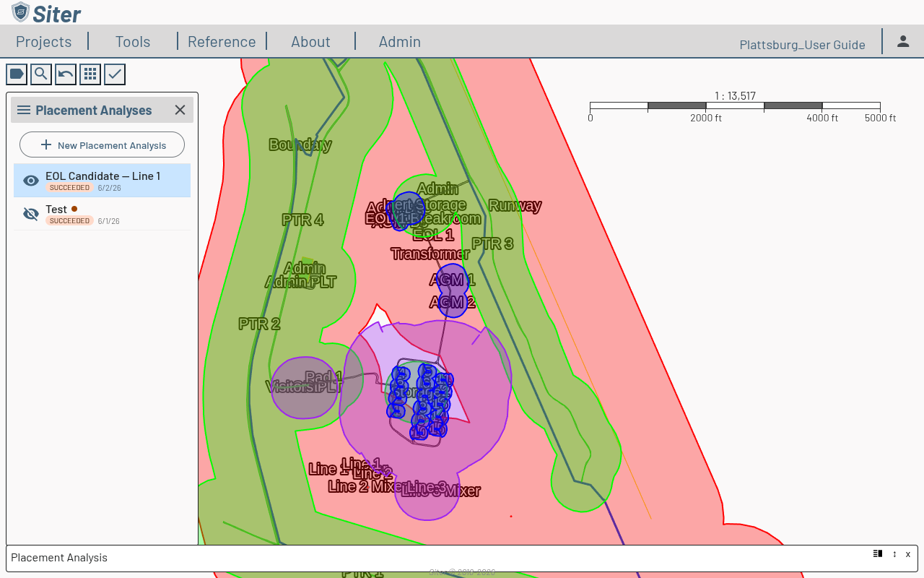Click the checkmark toolbar icon
The height and width of the screenshot is (578, 924).
[x=115, y=74]
